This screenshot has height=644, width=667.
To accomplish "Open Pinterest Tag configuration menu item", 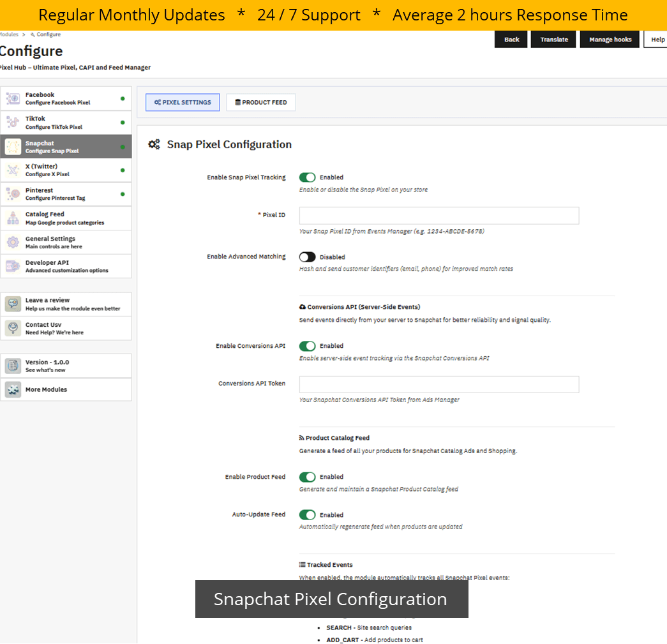I will [66, 194].
